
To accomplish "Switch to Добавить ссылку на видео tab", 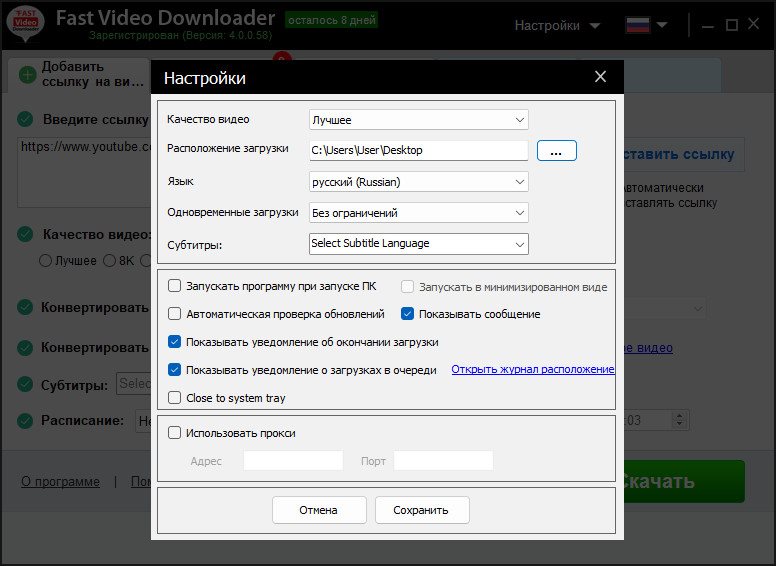I will point(79,74).
